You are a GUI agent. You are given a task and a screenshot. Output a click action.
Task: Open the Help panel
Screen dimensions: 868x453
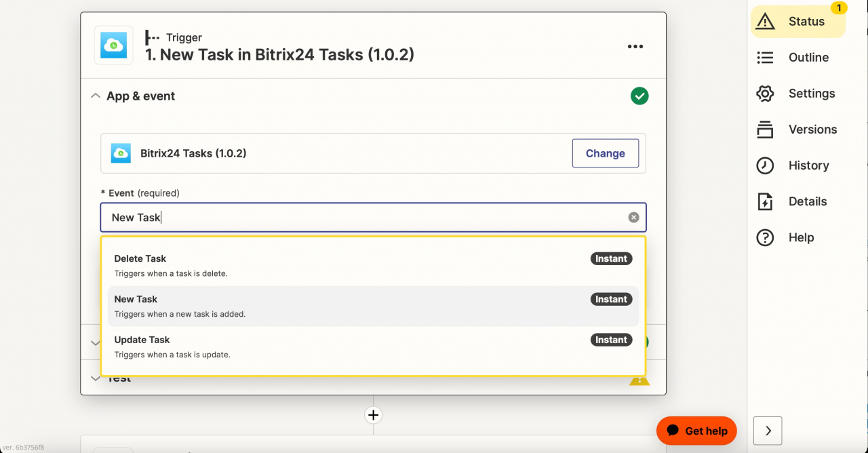(x=785, y=237)
